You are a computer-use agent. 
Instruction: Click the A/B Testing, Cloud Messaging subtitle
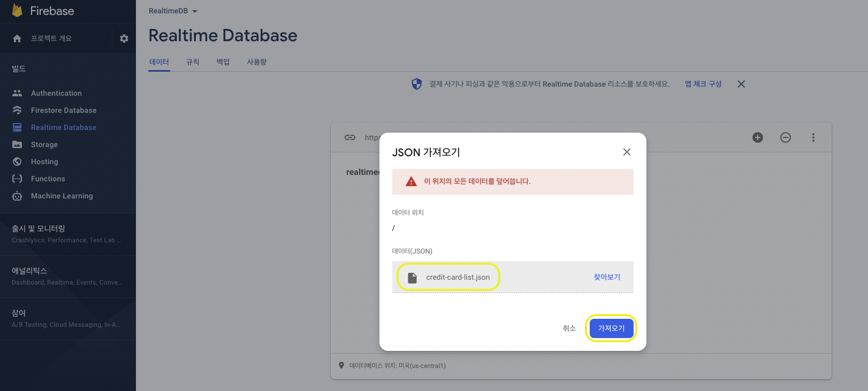66,325
